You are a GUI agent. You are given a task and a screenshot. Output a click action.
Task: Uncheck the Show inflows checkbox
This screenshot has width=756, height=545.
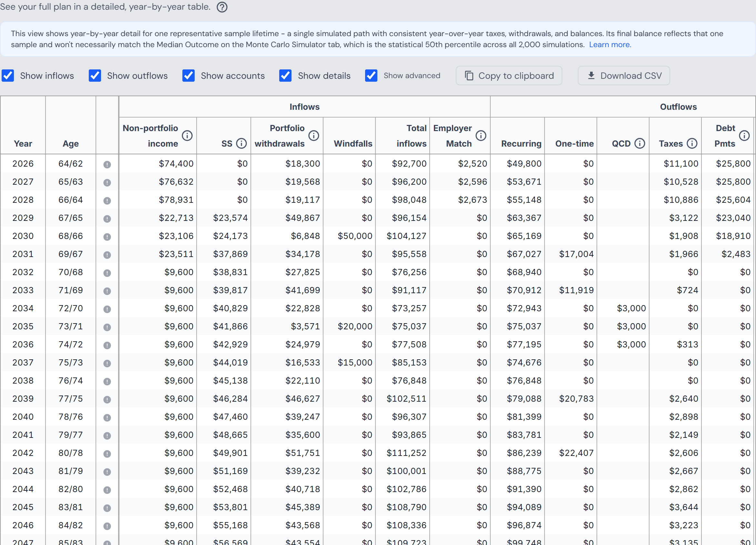coord(8,76)
